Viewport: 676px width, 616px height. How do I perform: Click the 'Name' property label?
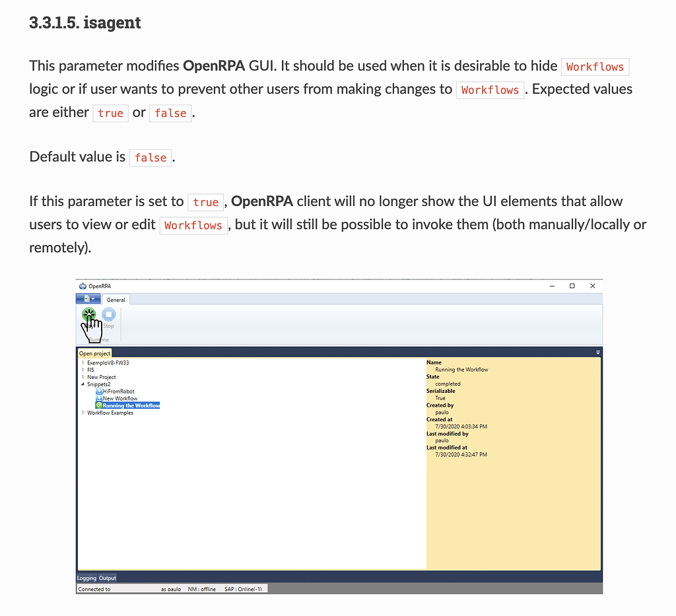coord(434,362)
